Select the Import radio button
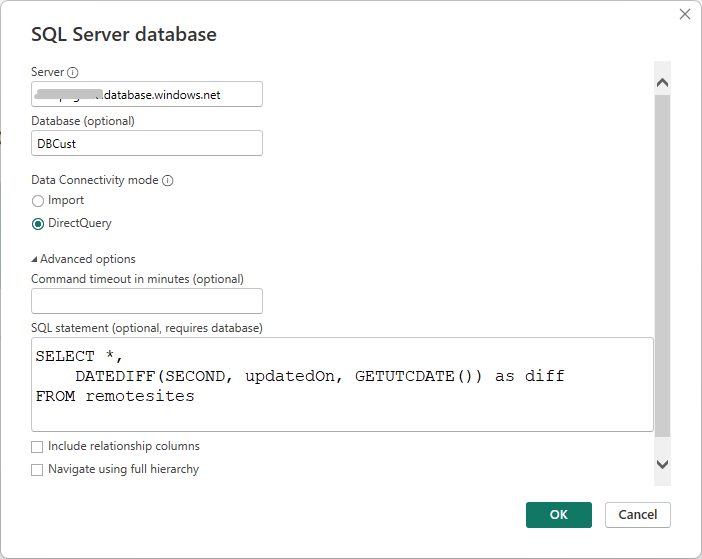 38,201
